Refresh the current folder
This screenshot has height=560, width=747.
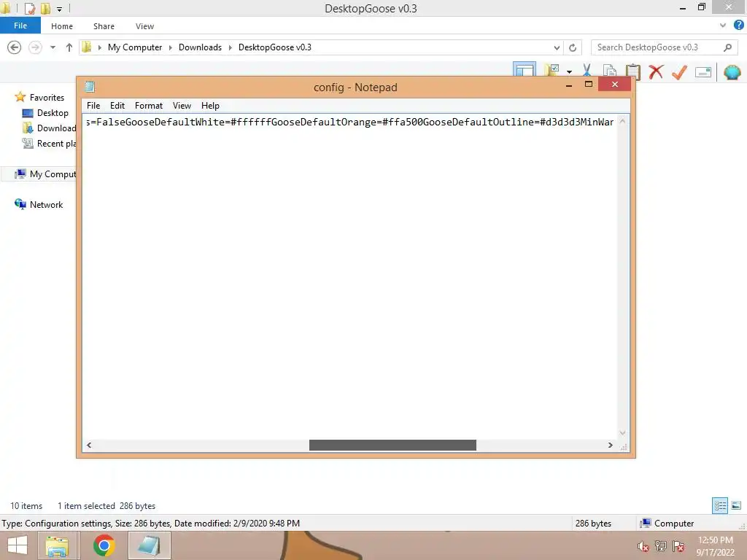tap(573, 47)
